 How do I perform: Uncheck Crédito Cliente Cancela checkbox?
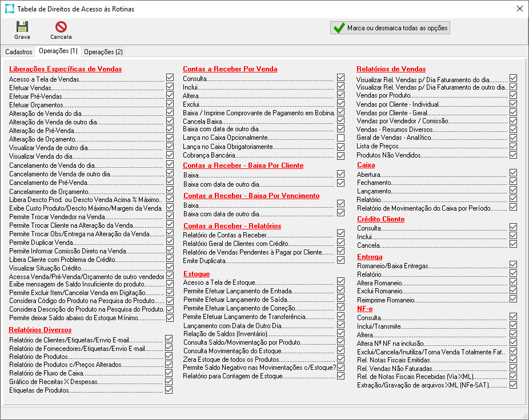click(x=514, y=244)
